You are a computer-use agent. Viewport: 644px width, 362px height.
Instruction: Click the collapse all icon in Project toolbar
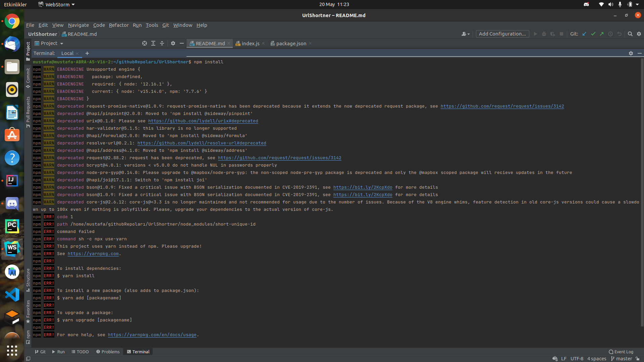(x=162, y=44)
